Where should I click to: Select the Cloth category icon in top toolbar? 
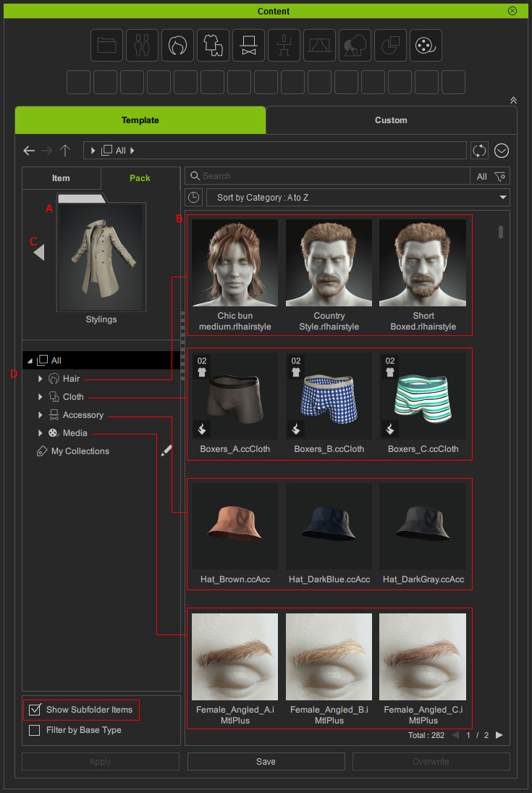213,46
